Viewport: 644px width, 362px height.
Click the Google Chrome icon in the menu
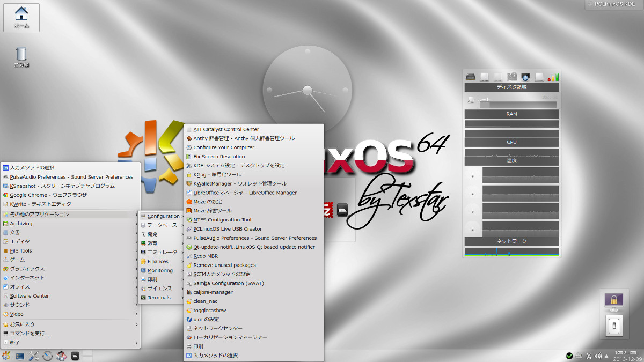[x=6, y=195]
